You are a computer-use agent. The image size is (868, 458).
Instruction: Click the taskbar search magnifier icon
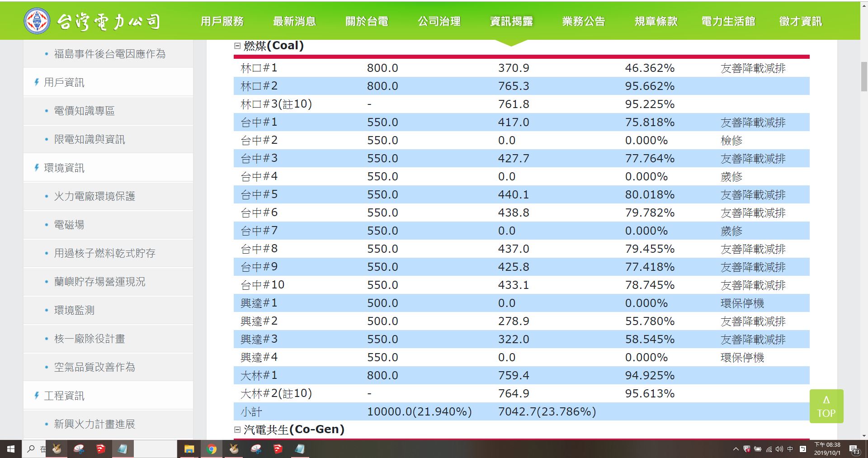[31, 449]
